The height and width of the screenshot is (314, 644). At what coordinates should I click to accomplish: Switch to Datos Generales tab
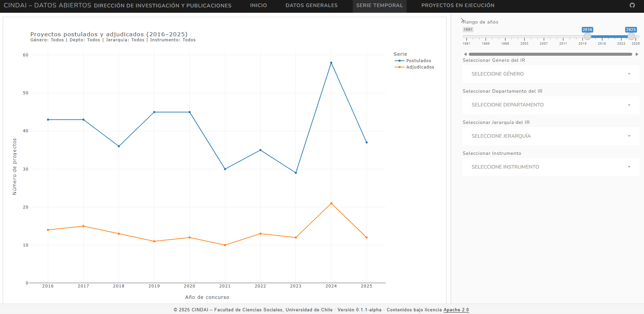[x=311, y=5]
